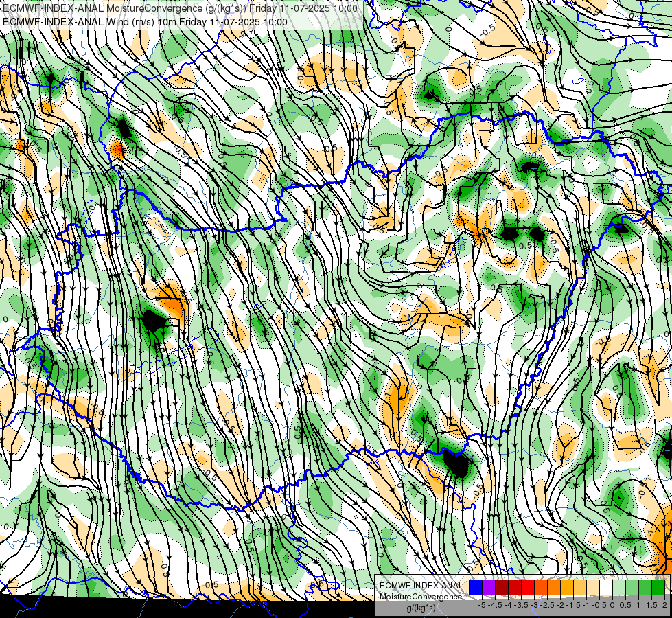Select the pale peach swatch between -1 and -0.5
Screen dimensions: 672x618
(x=592, y=588)
